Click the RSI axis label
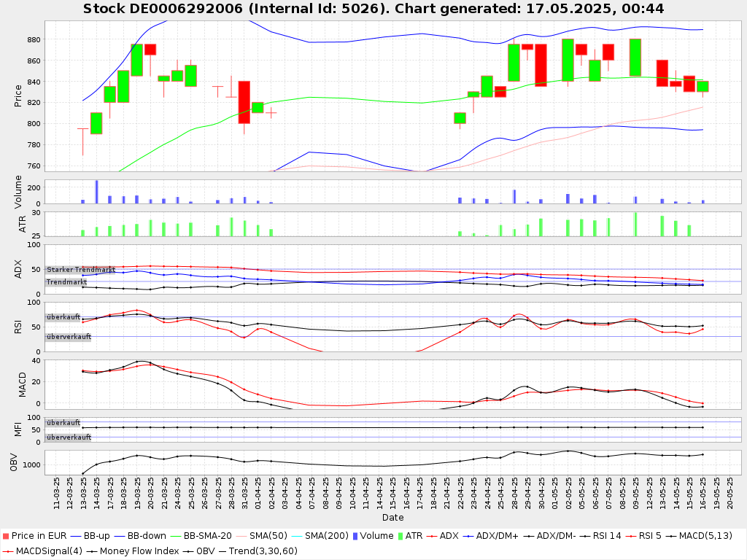This screenshot has width=747, height=560. coord(18,327)
